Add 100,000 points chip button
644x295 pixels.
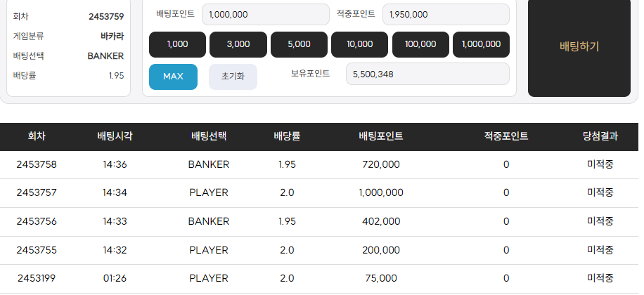[x=420, y=44]
